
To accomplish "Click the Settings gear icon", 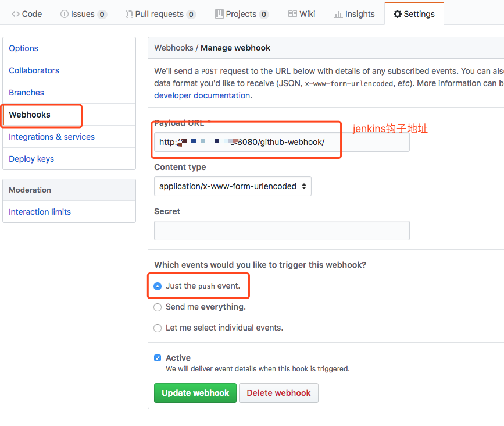I will coord(398,14).
